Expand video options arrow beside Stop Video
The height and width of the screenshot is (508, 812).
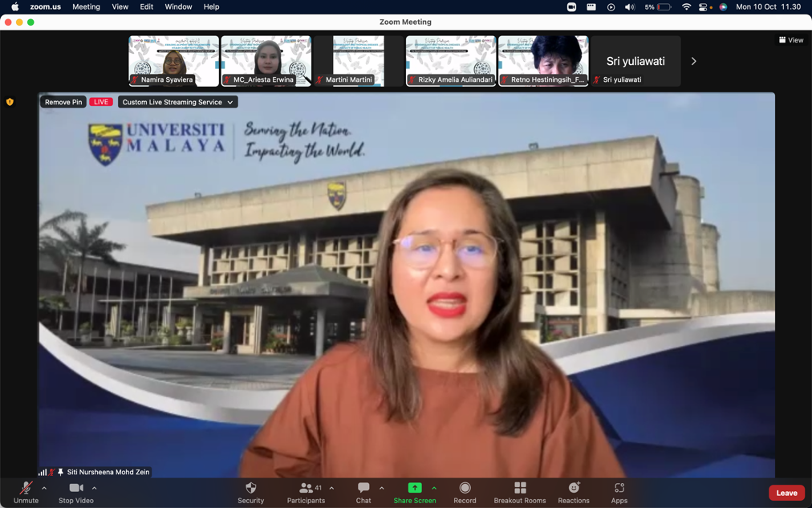(x=94, y=488)
